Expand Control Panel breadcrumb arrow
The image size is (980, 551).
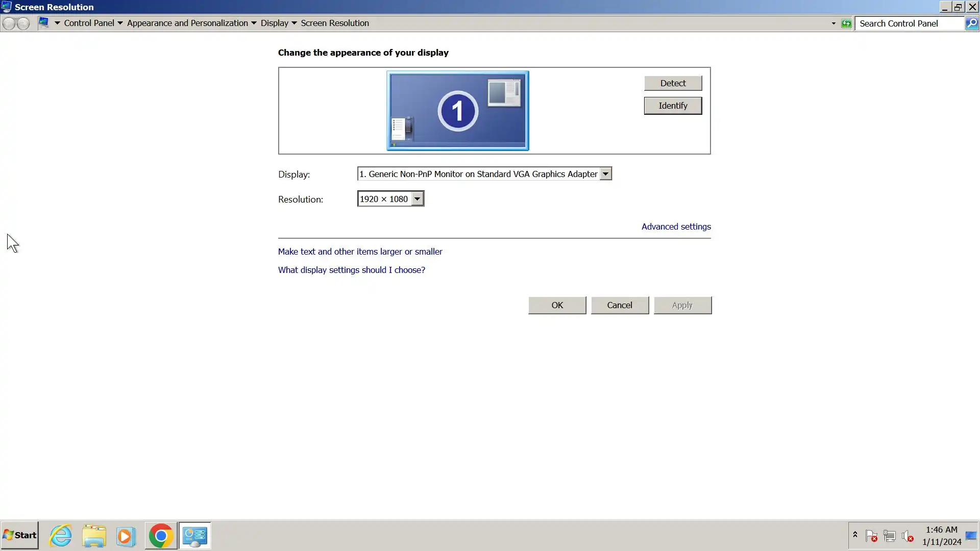click(120, 23)
